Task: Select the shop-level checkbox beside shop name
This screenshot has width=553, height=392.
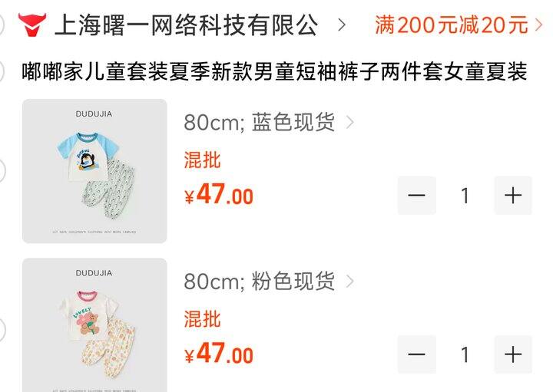Action: coord(1,25)
